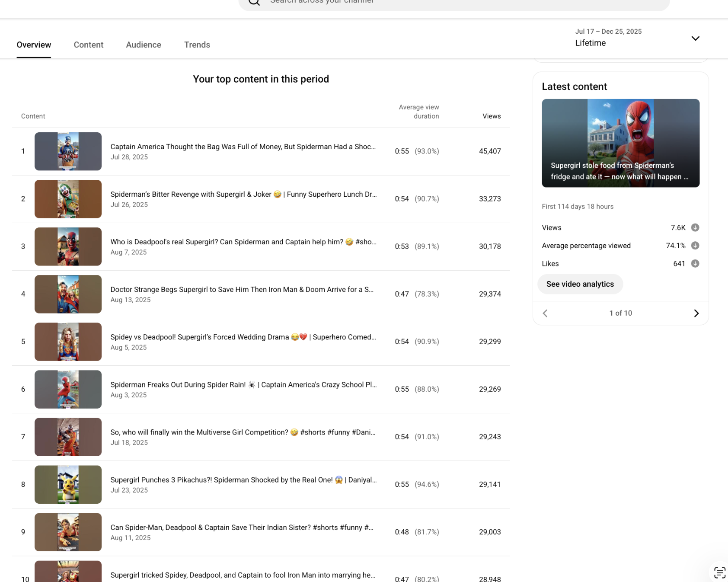This screenshot has height=582, width=728.
Task: Open Doctor Strange Begs Supergirl video link
Action: tap(242, 289)
